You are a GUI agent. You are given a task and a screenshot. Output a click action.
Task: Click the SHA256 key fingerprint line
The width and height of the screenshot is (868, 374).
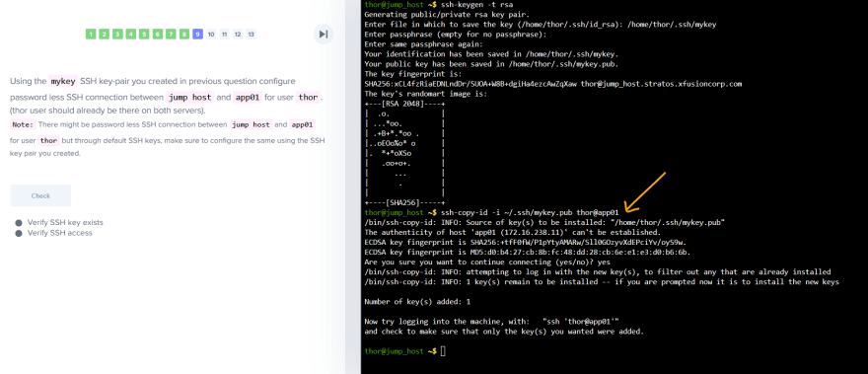pyautogui.click(x=553, y=84)
